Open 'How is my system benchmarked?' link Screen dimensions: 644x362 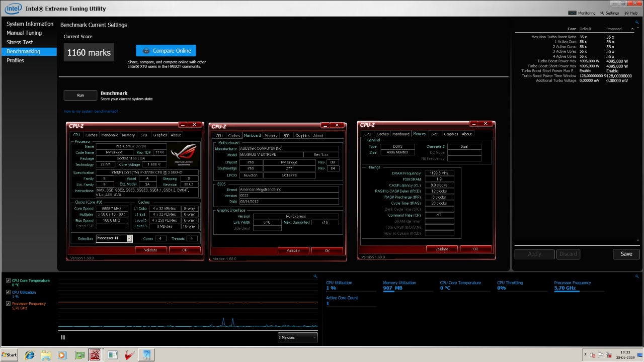pos(91,112)
